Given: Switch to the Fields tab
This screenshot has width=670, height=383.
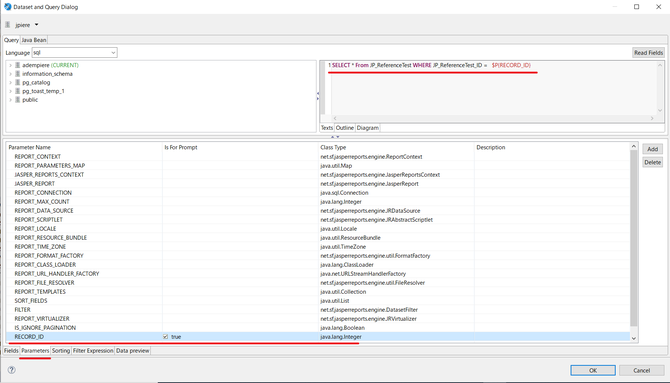Looking at the screenshot, I should click(x=11, y=351).
